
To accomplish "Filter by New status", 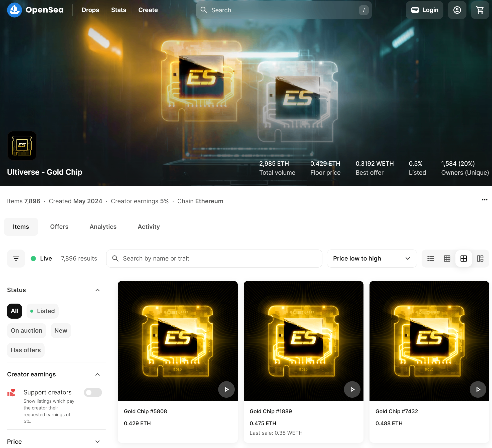I will [x=61, y=331].
